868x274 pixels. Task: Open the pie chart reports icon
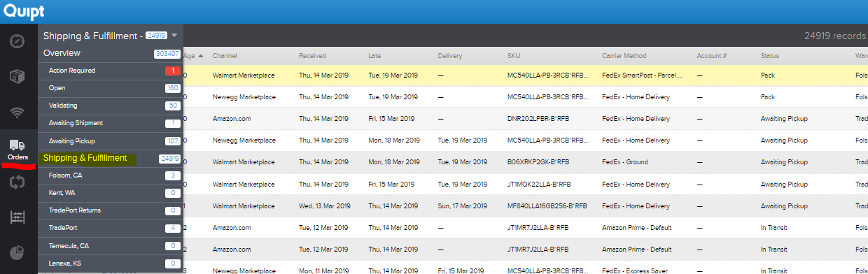coord(18,253)
